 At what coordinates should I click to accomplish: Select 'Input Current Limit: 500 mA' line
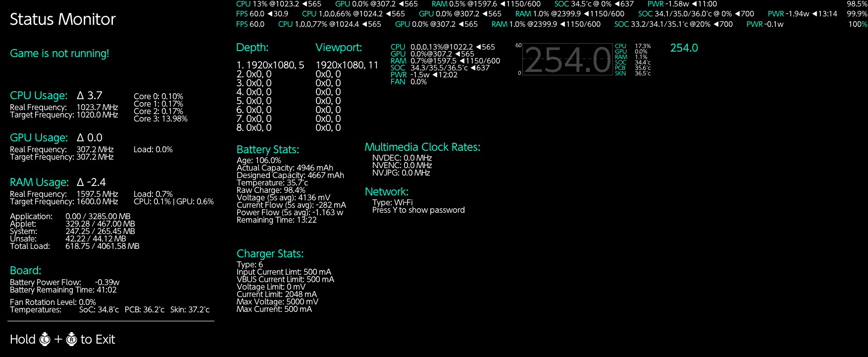284,272
